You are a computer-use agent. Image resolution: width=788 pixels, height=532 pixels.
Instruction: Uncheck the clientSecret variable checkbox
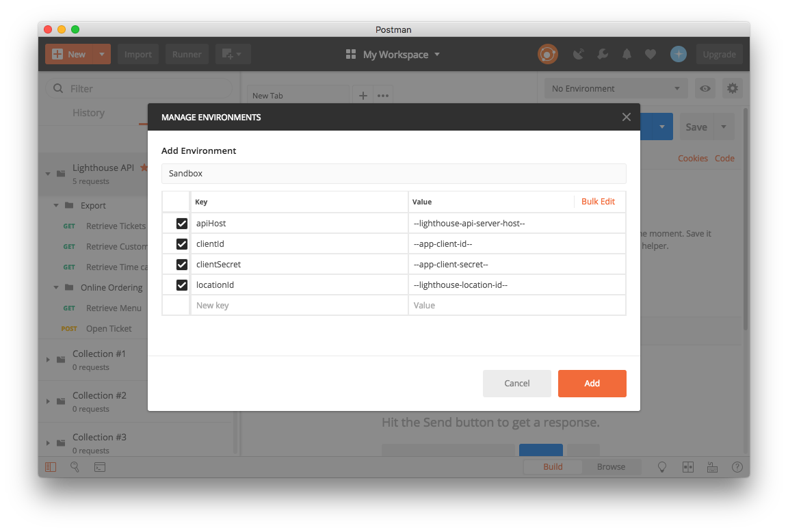[x=182, y=265]
